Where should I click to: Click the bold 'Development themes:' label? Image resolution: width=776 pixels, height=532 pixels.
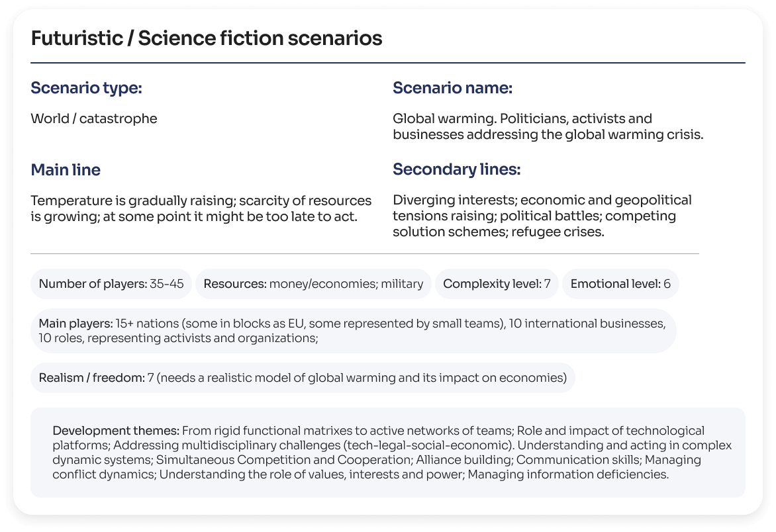pyautogui.click(x=115, y=431)
